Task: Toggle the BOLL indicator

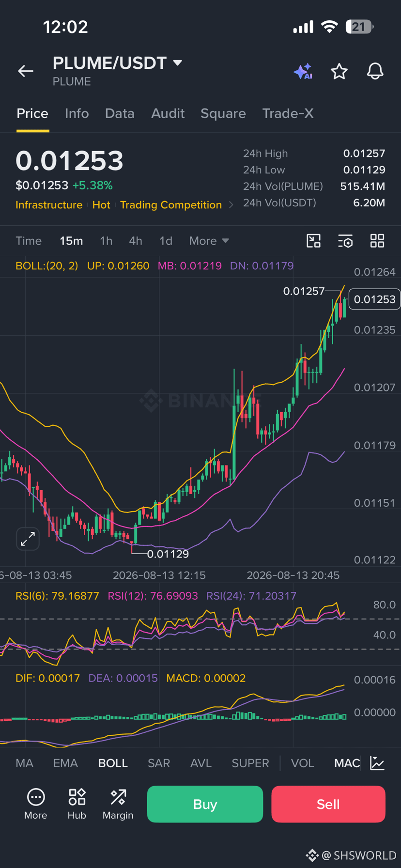Action: [113, 763]
